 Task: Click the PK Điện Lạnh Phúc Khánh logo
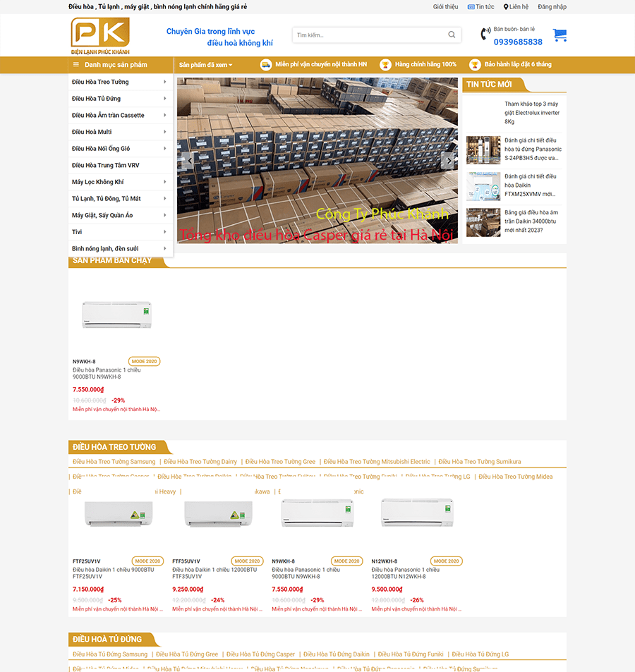pos(100,36)
